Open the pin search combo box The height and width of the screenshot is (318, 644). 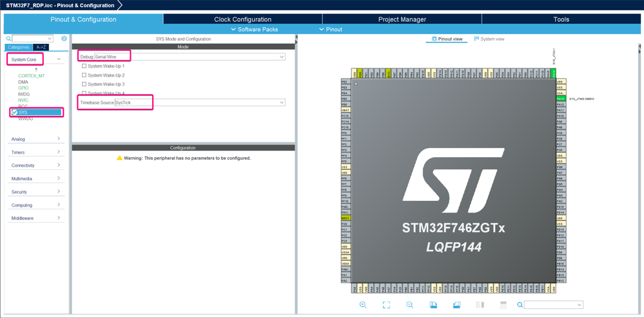point(554,305)
